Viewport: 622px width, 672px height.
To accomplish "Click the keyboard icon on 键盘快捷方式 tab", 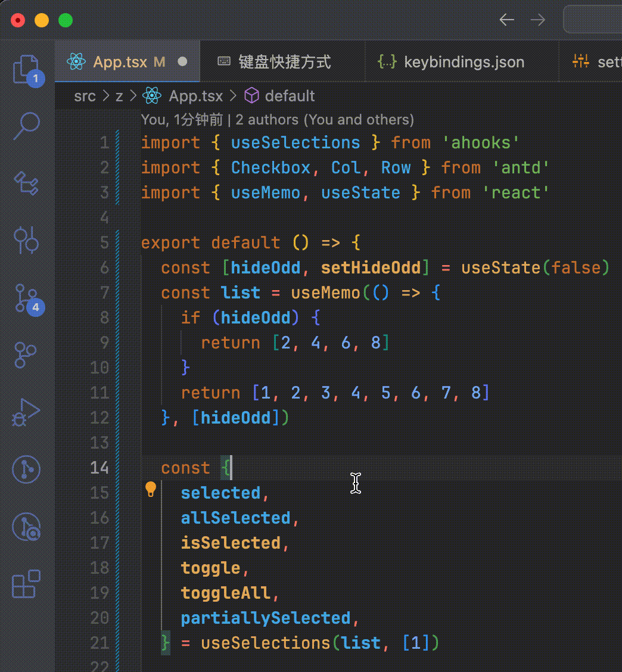I will [x=224, y=61].
